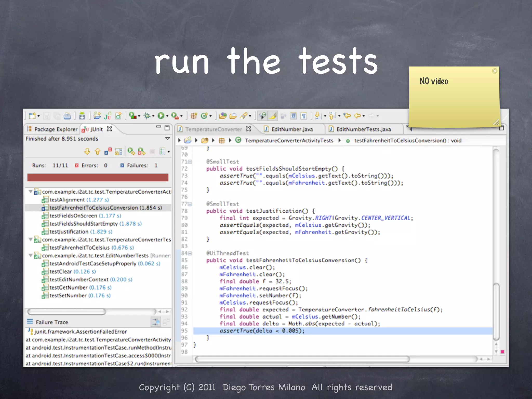Open the JUnit view menu triangle
The image size is (532, 399).
[x=168, y=138]
